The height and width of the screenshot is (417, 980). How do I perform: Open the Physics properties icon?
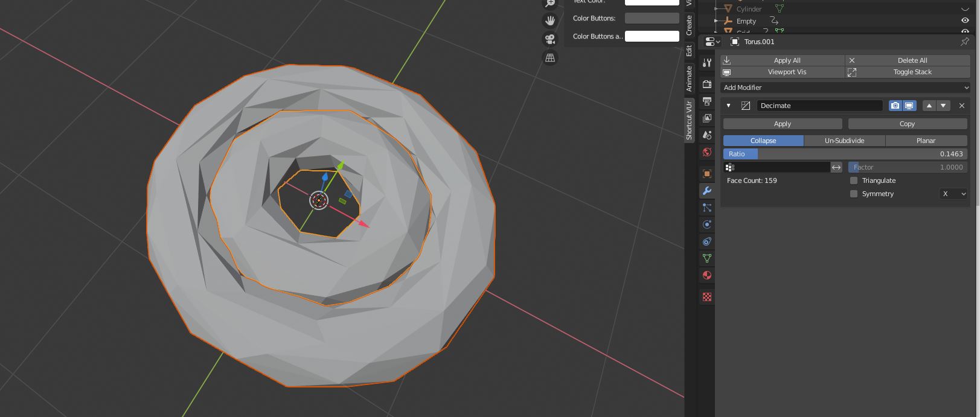pyautogui.click(x=707, y=224)
